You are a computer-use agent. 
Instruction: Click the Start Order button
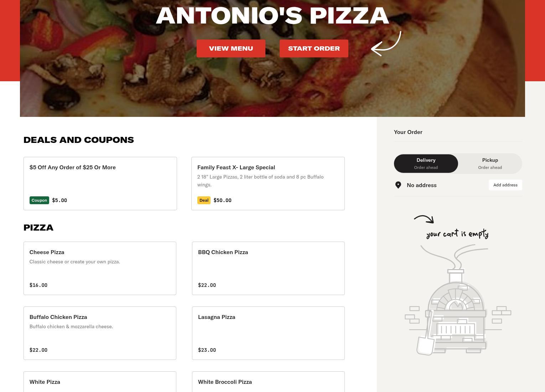tap(314, 48)
